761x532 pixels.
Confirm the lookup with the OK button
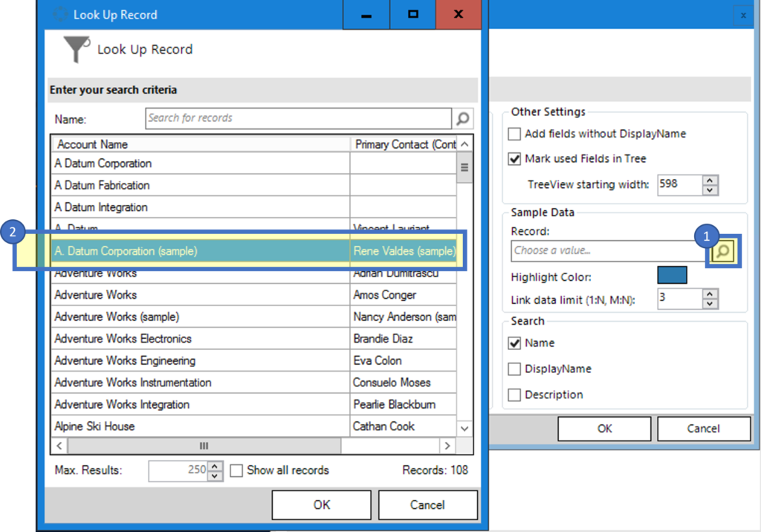(x=320, y=505)
